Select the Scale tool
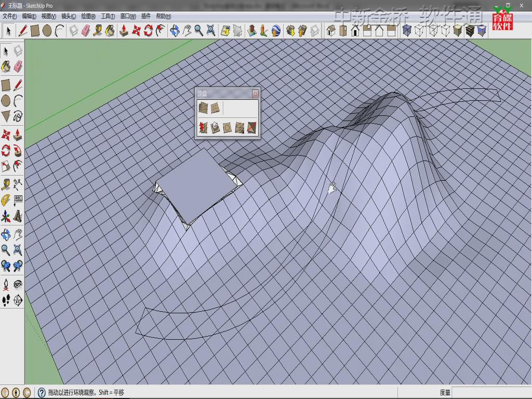 (6, 166)
